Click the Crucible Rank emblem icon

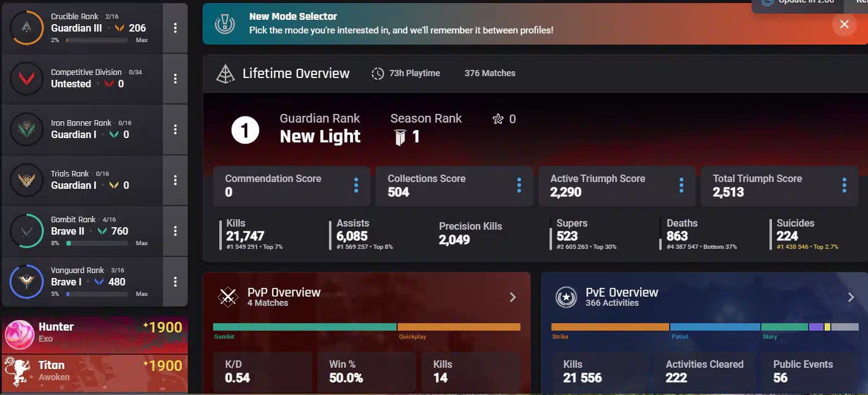[27, 28]
